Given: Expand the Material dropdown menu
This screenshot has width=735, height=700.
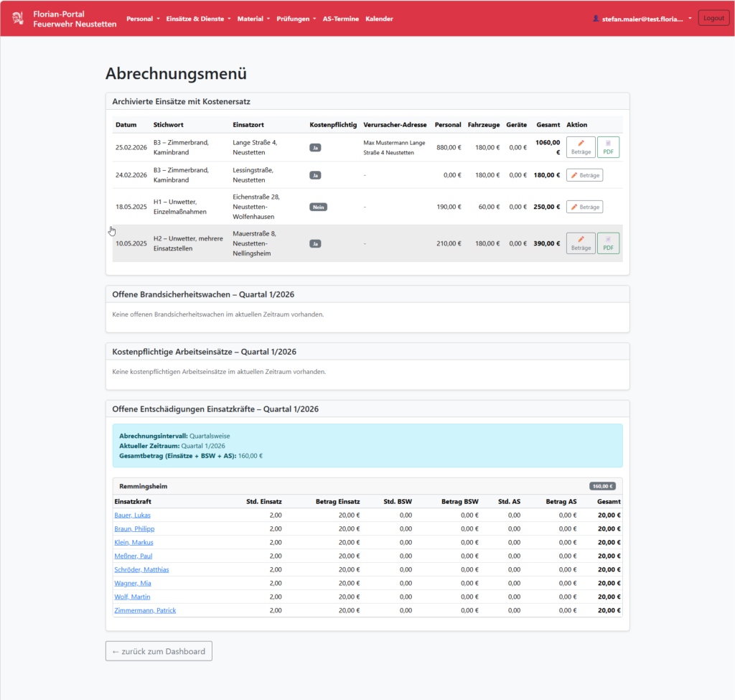Looking at the screenshot, I should [x=255, y=19].
